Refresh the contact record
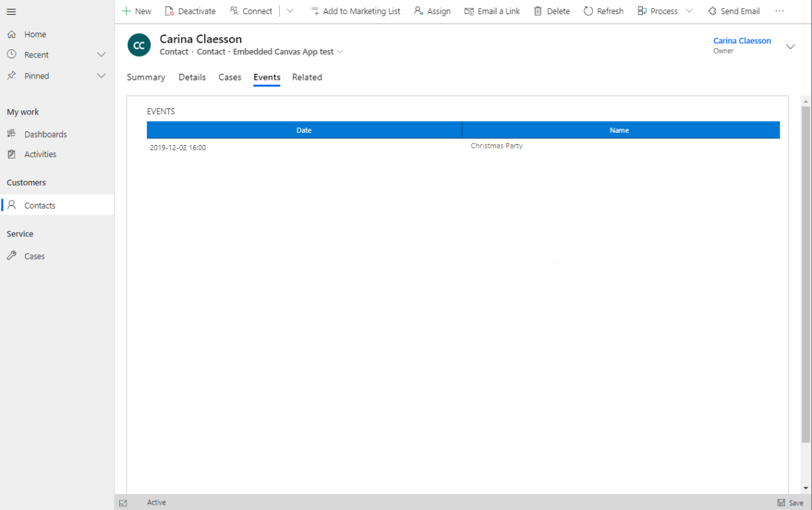812x510 pixels. point(603,11)
